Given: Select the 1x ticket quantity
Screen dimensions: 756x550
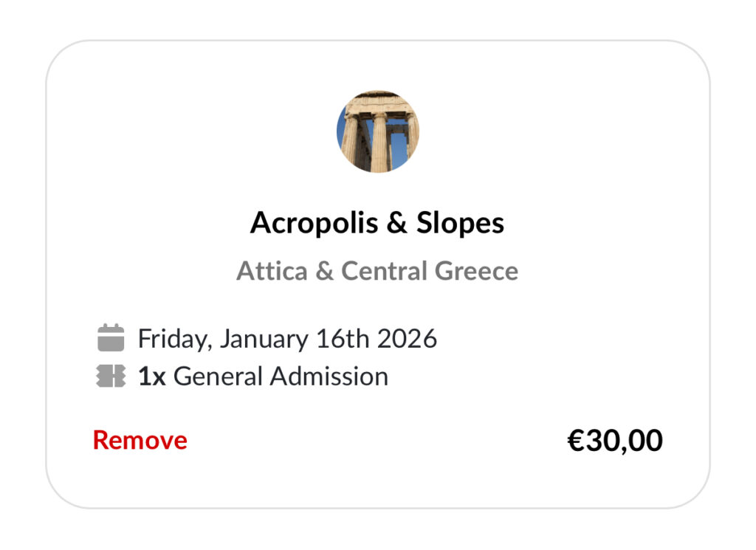Looking at the screenshot, I should pos(151,377).
